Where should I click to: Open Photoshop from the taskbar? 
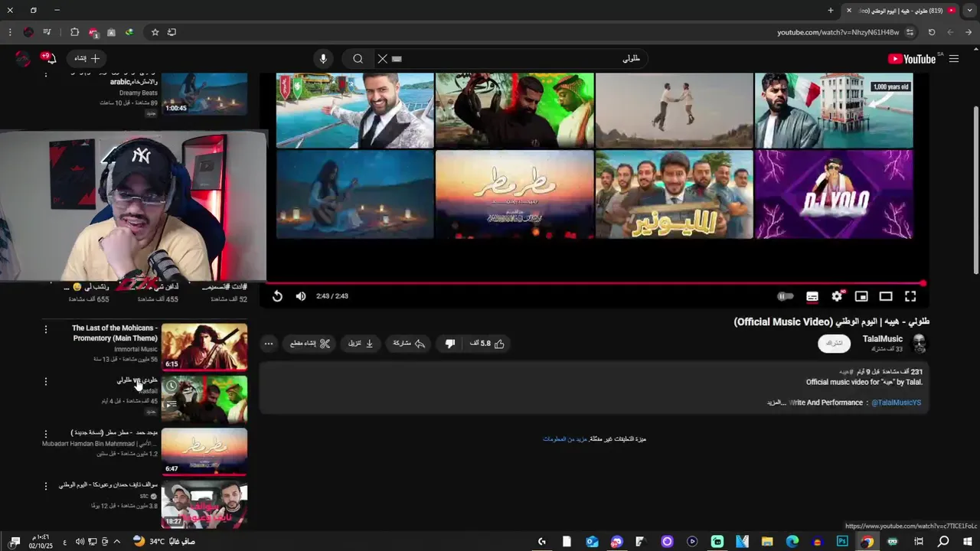[x=842, y=542]
